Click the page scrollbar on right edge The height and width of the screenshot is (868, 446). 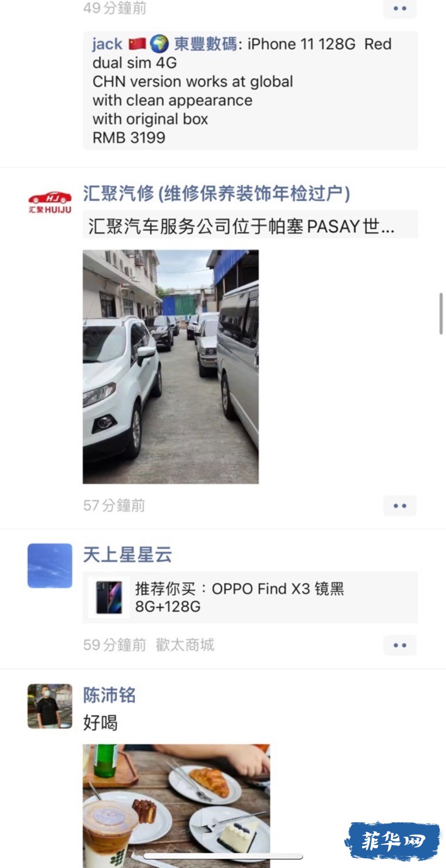click(x=441, y=313)
